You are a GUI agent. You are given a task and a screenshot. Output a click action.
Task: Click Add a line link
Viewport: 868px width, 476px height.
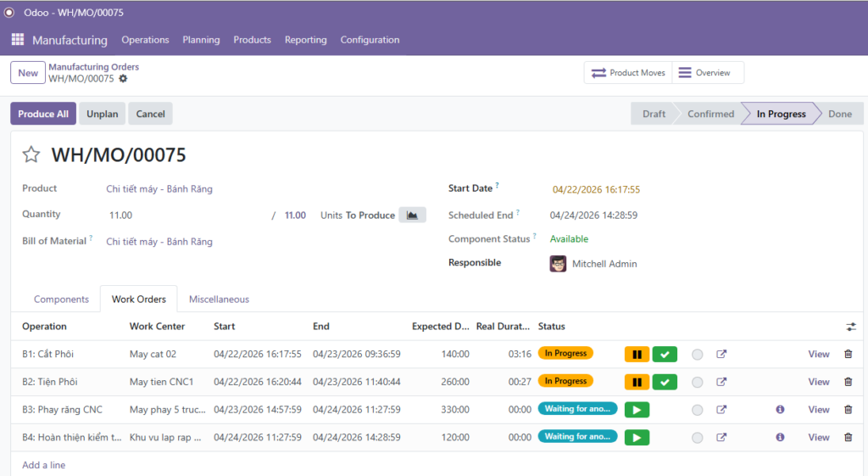point(43,465)
